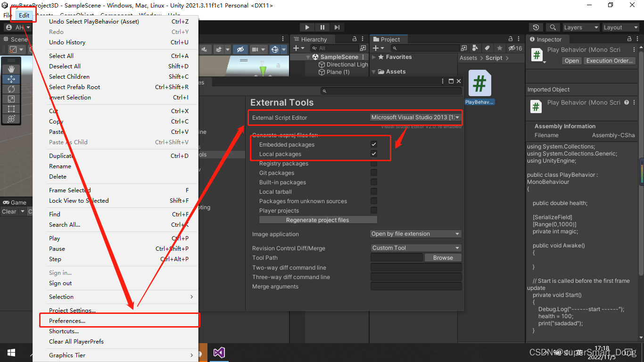This screenshot has width=644, height=362.
Task: Open the Edit menu
Action: tap(24, 16)
